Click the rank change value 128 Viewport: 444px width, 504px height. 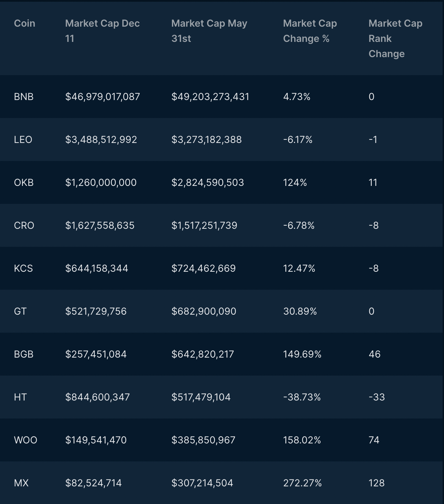(377, 483)
